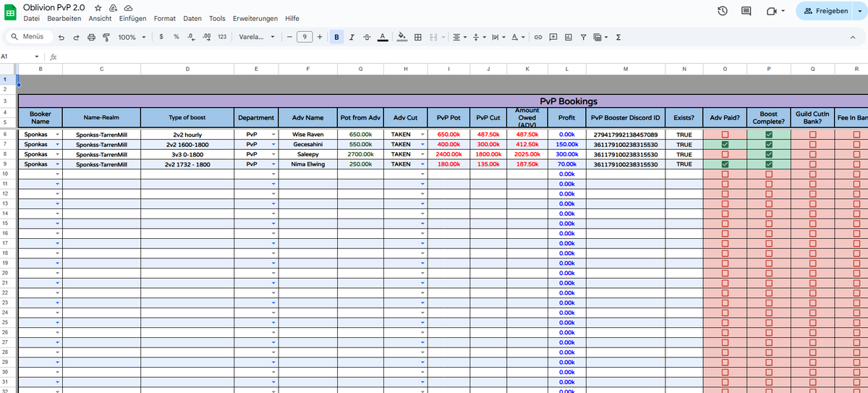Click the font size field showing 9

coord(305,37)
